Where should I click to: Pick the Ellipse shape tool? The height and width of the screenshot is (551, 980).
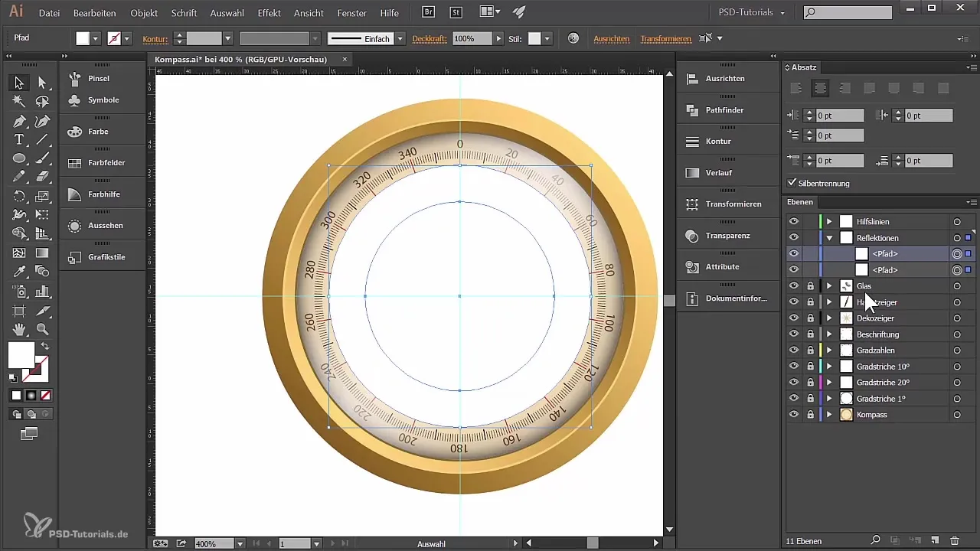(x=19, y=158)
